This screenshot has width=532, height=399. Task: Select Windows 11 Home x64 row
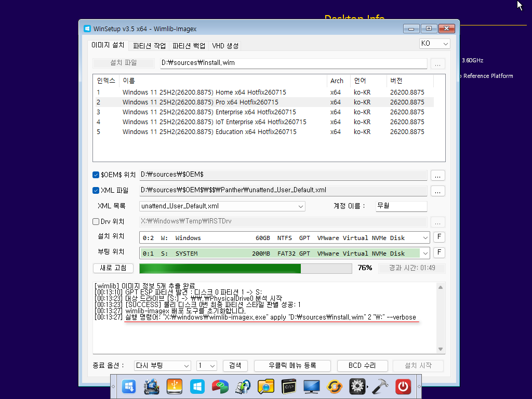(264, 92)
